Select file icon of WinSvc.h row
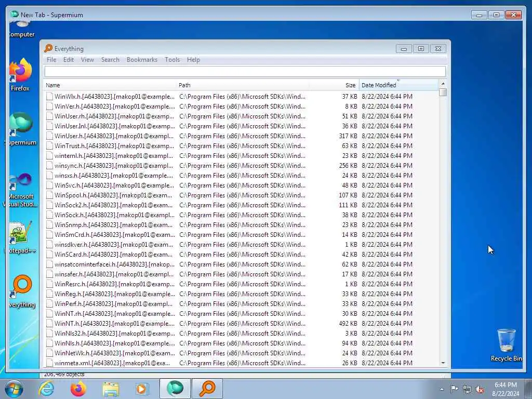The width and height of the screenshot is (532, 399). (49, 185)
